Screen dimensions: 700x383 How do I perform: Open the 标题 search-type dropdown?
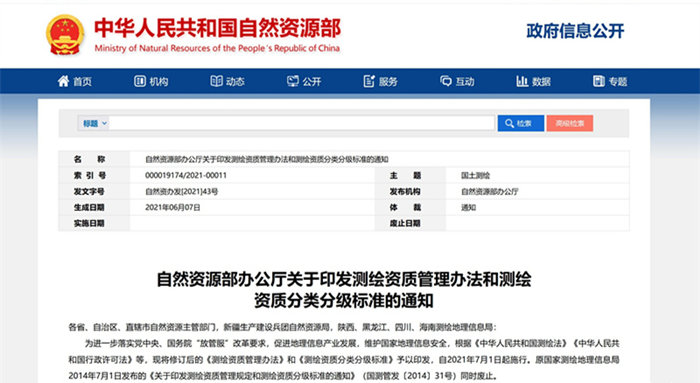click(93, 123)
